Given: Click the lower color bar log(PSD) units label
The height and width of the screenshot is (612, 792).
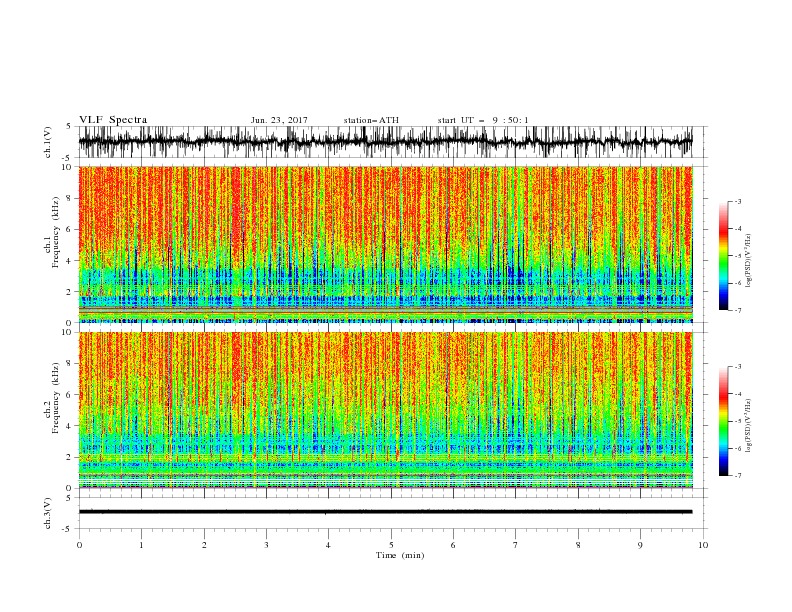Looking at the screenshot, I should click(749, 426).
